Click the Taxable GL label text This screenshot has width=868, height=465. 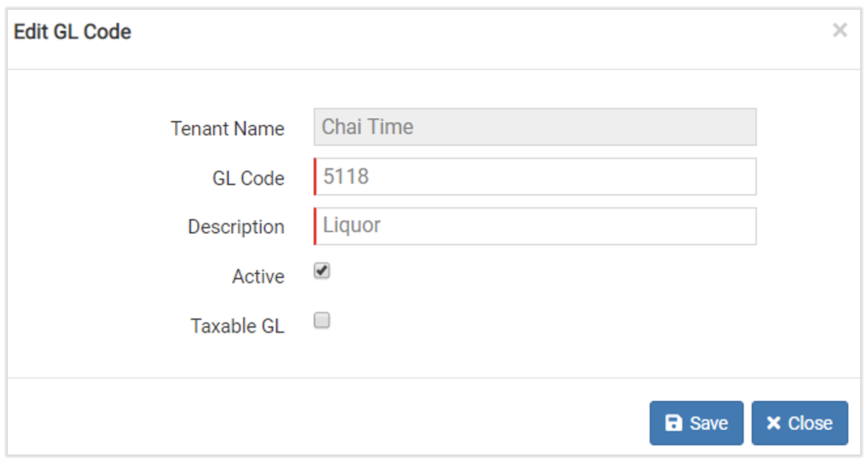pyautogui.click(x=237, y=326)
